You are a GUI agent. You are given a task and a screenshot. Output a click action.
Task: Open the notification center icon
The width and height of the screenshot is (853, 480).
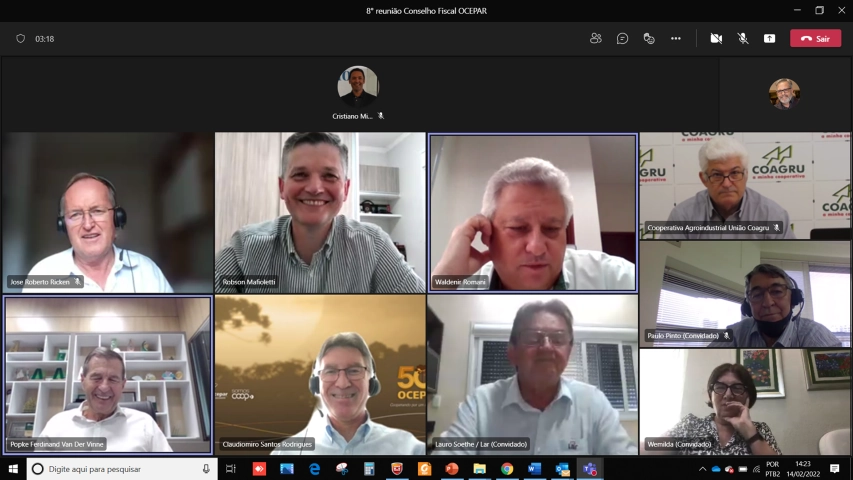coord(835,469)
